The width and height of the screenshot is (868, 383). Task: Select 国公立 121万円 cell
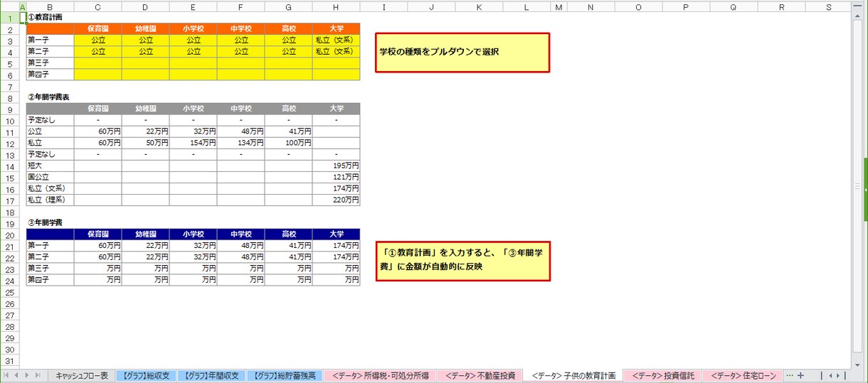336,177
